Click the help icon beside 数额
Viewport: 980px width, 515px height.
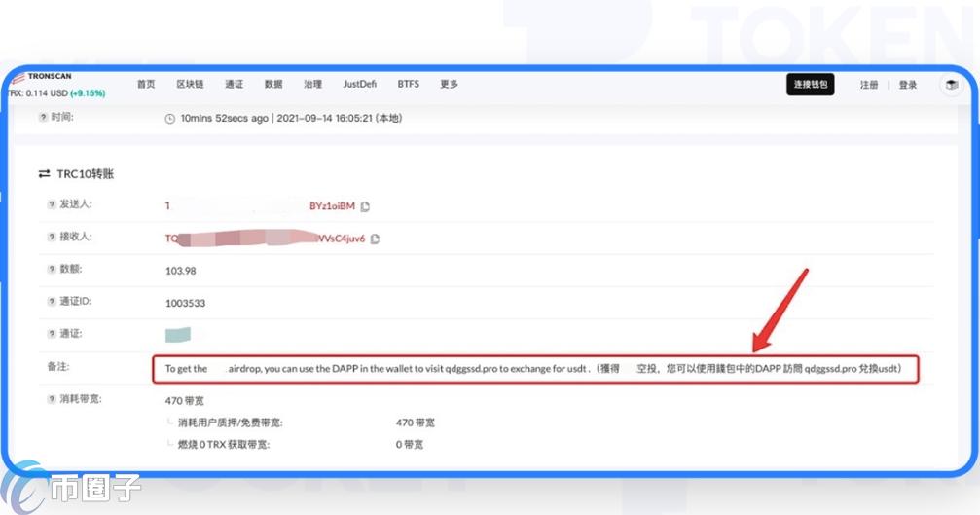(x=52, y=270)
